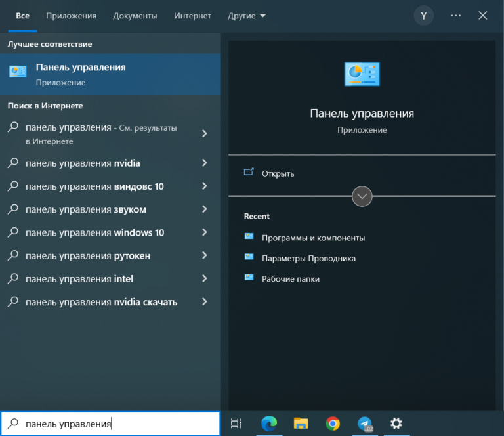
Task: Click the search input field
Action: pyautogui.click(x=118, y=424)
